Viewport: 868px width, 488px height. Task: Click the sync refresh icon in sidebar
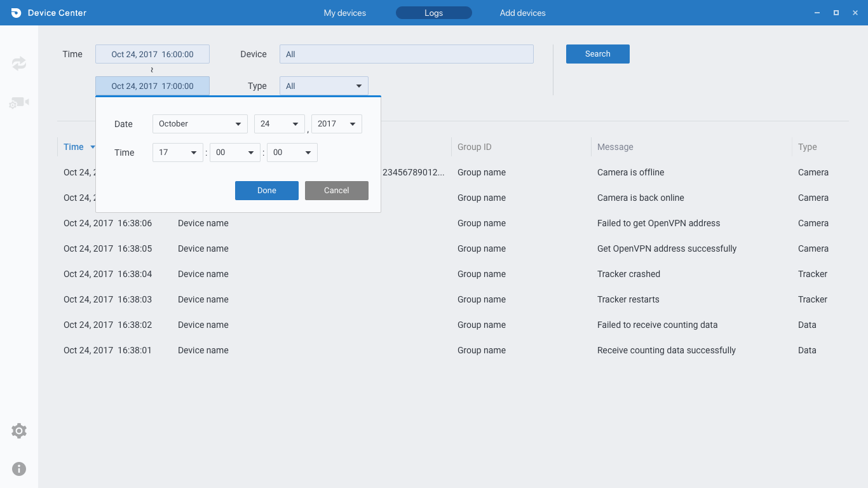pos(19,64)
